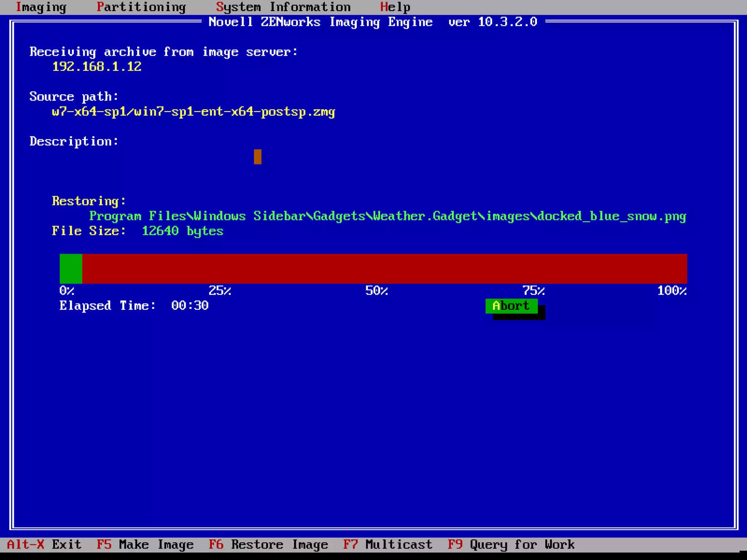Click the Description: label

(74, 141)
